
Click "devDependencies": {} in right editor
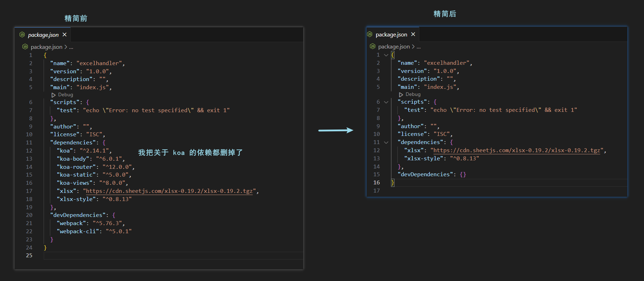click(x=432, y=174)
